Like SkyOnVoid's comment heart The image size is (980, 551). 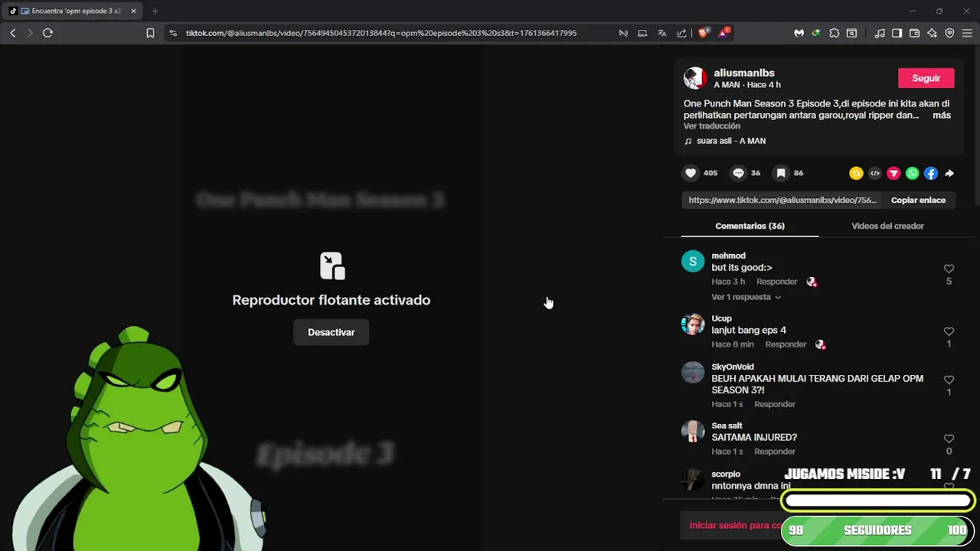click(949, 380)
